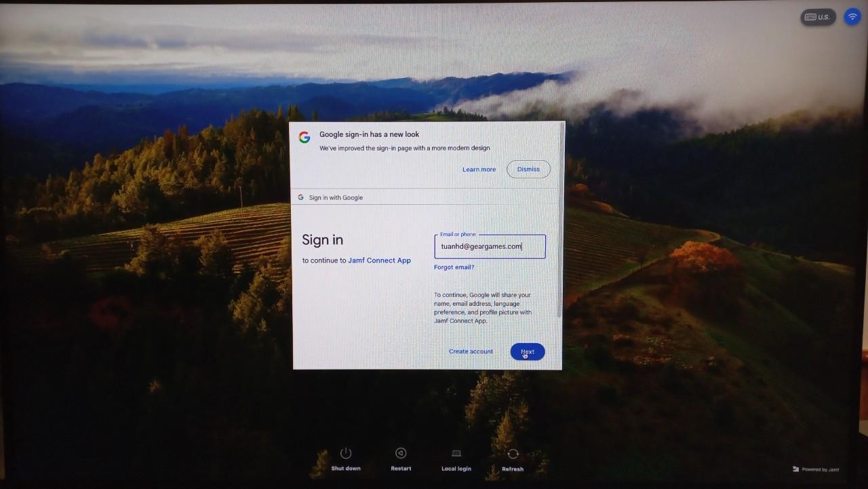868x489 pixels.
Task: Open the U.S. keyboard input source menu
Action: click(x=817, y=17)
